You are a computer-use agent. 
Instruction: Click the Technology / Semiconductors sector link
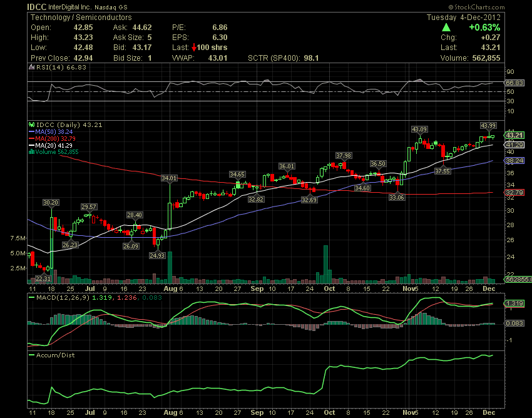[x=81, y=17]
